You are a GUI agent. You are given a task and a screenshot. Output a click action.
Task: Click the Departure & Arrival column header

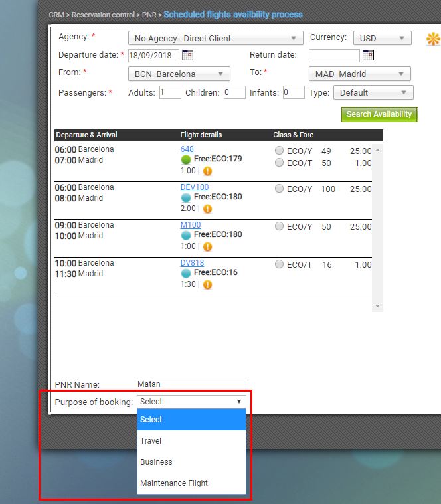86,135
